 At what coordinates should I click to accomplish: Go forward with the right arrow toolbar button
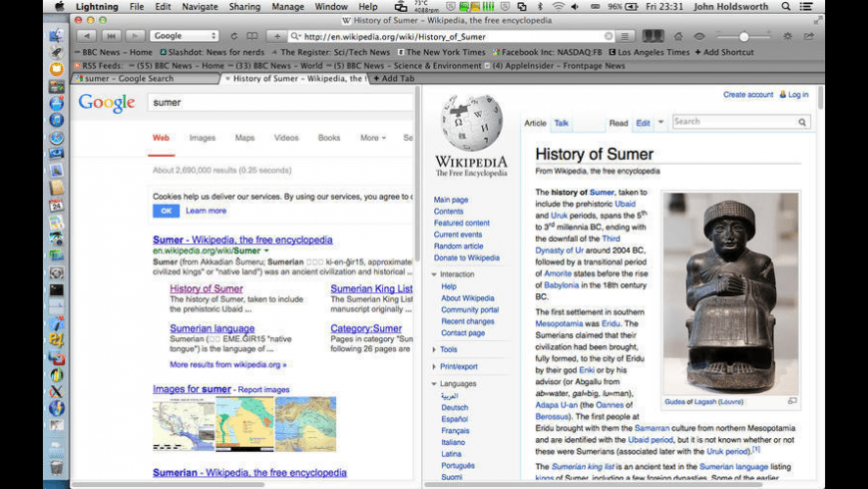135,36
